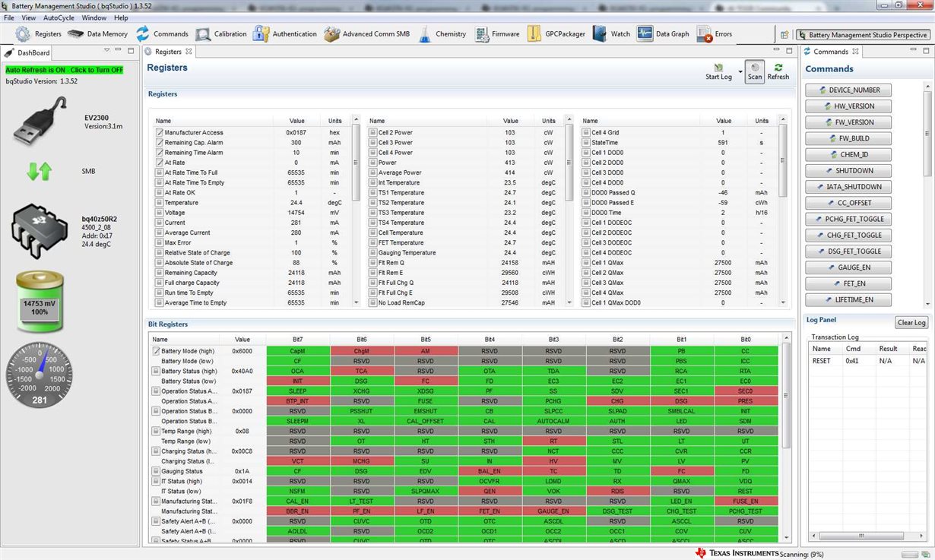Click the PCHG_FET_TOGGLE command button
935x560 pixels.
point(848,219)
